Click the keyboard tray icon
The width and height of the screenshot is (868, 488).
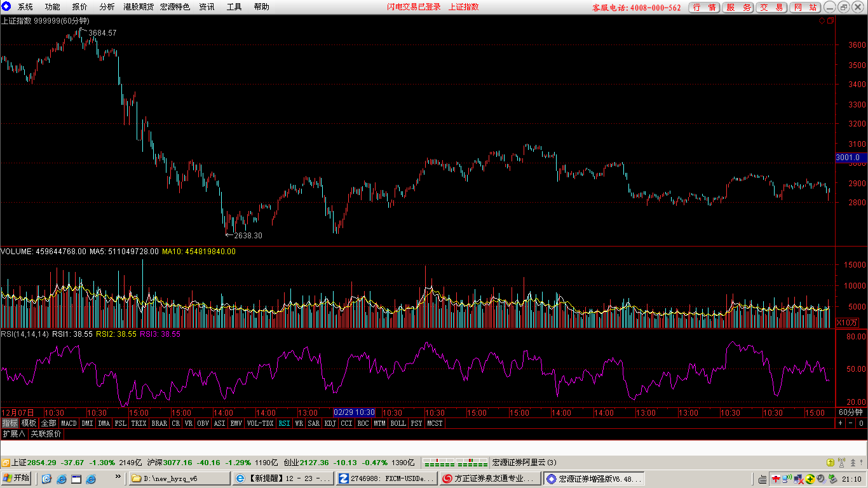point(763,479)
